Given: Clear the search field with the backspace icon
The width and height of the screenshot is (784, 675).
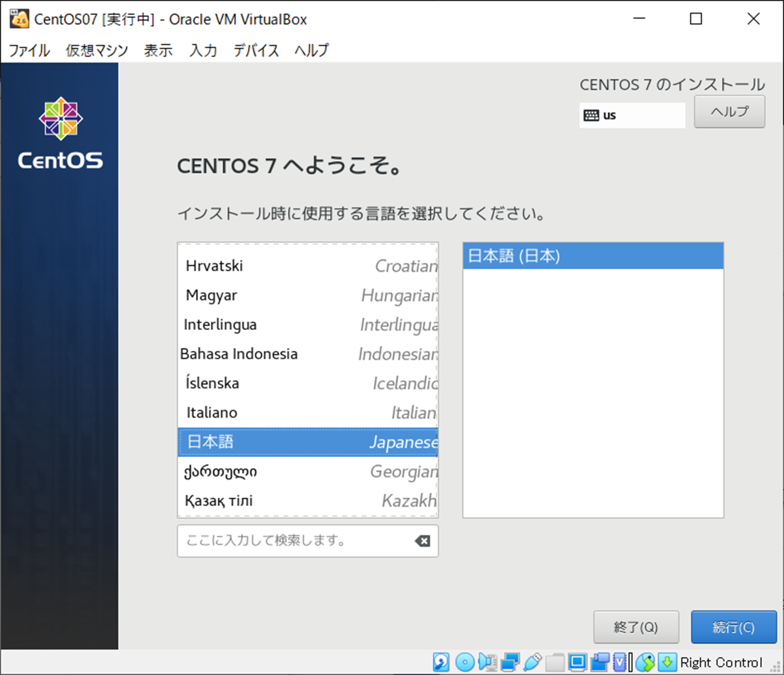Looking at the screenshot, I should (x=422, y=541).
